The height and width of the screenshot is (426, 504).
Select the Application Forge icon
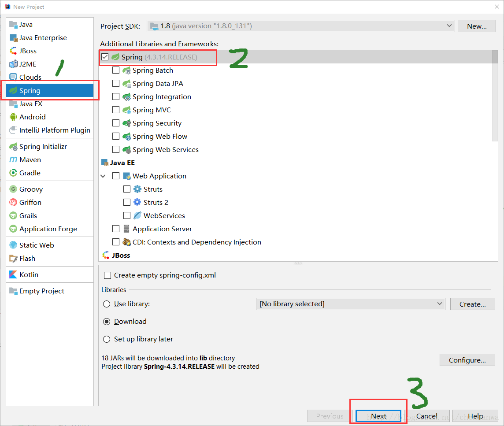point(13,229)
